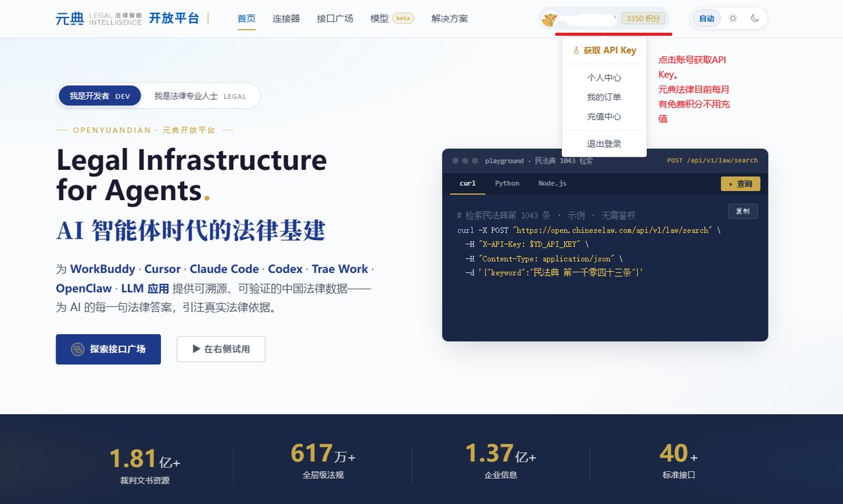Click the user avatar icon
The image size is (843, 504).
[x=549, y=19]
